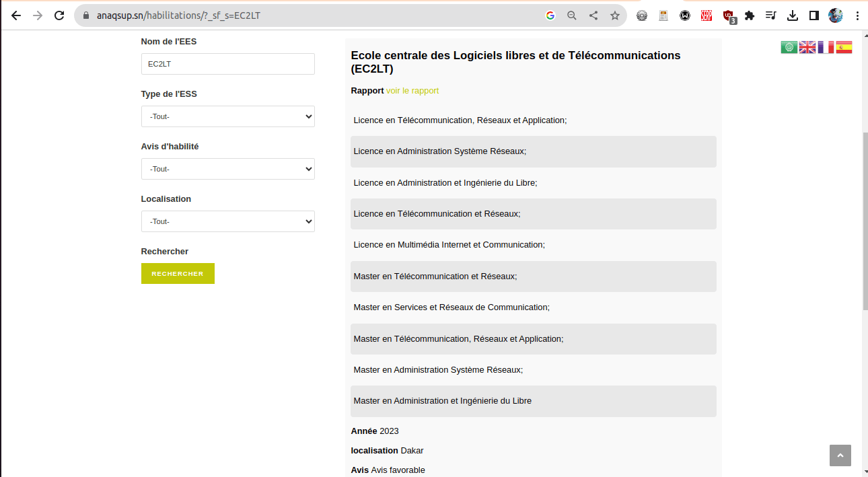This screenshot has width=868, height=477.
Task: Share this page via share icon
Action: (593, 15)
